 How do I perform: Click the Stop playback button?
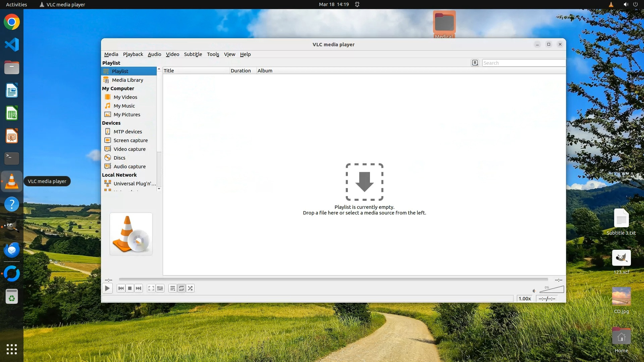[130, 288]
